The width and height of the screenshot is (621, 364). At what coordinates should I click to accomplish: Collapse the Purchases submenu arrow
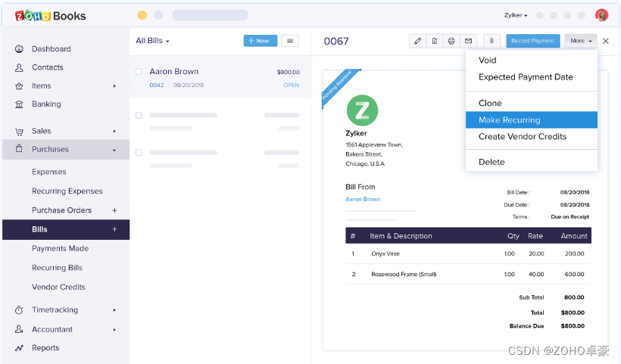(114, 150)
